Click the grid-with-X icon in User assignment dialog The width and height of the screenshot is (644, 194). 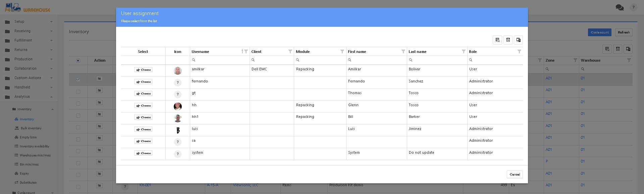(x=497, y=40)
